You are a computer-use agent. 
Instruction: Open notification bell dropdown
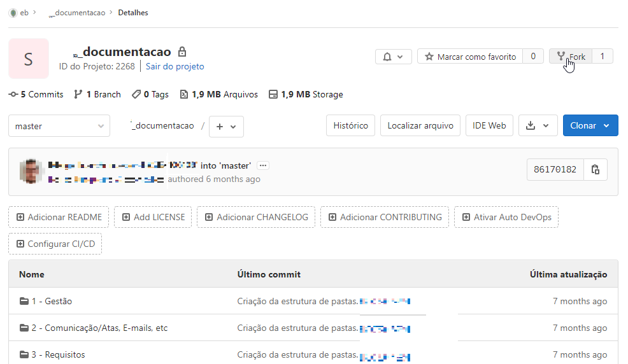[394, 57]
